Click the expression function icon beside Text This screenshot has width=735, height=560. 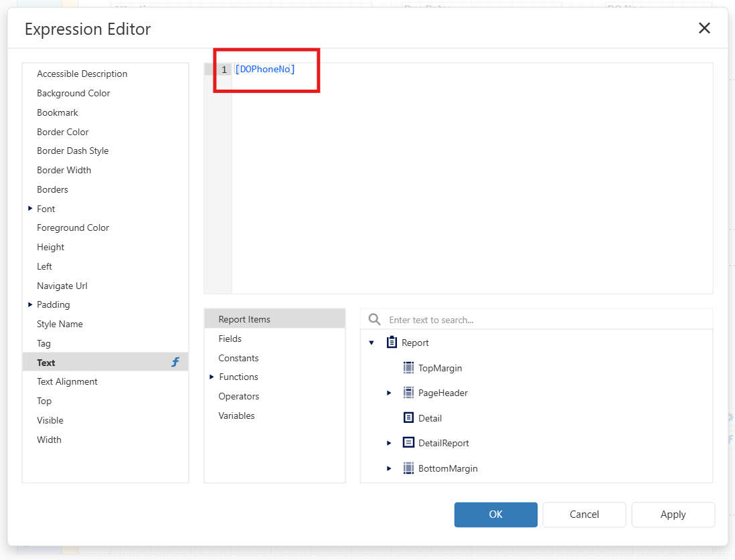coord(175,363)
